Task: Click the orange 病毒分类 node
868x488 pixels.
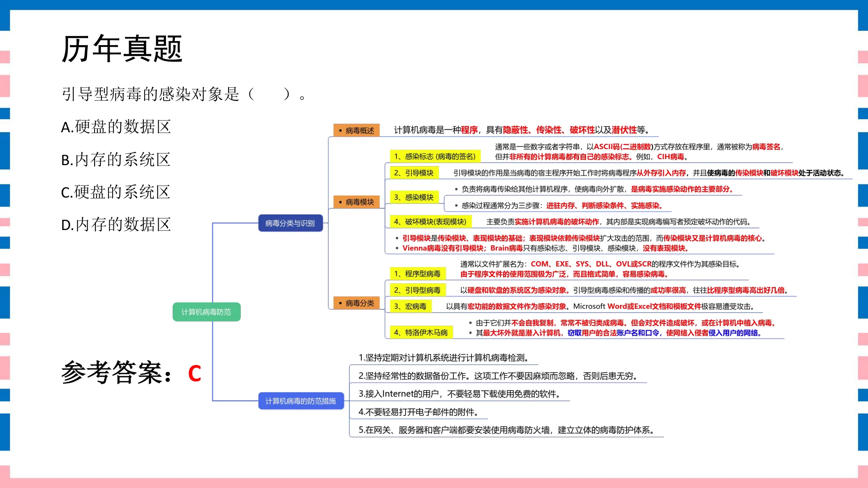Action: 356,303
